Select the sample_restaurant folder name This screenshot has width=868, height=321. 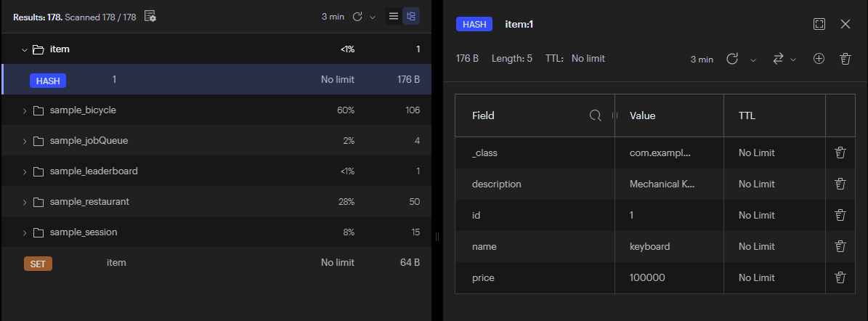[x=89, y=201]
